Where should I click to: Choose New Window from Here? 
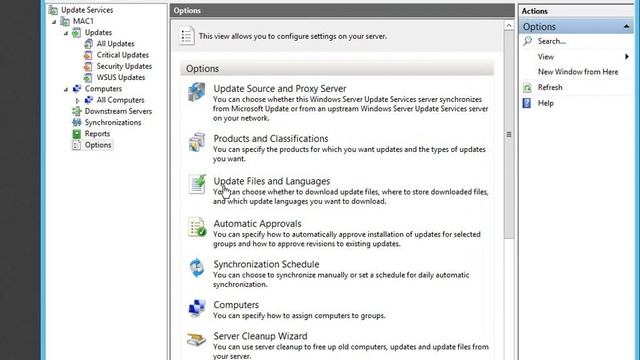(578, 72)
